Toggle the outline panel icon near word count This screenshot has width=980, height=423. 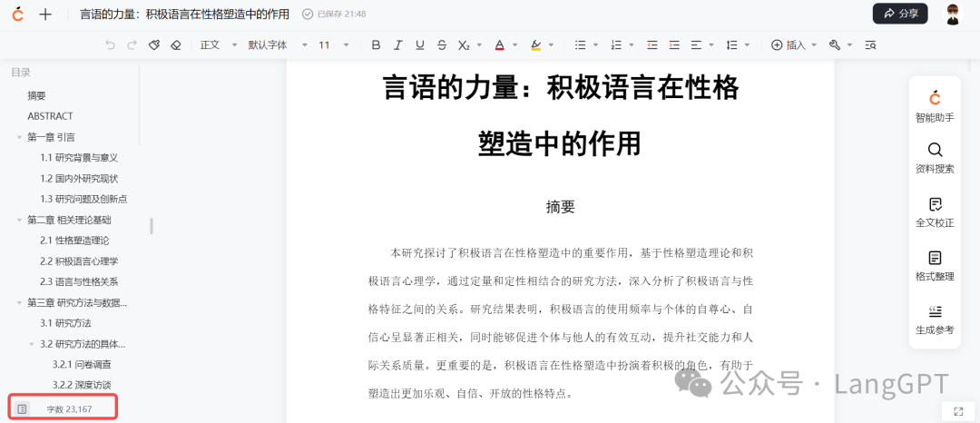(x=22, y=408)
